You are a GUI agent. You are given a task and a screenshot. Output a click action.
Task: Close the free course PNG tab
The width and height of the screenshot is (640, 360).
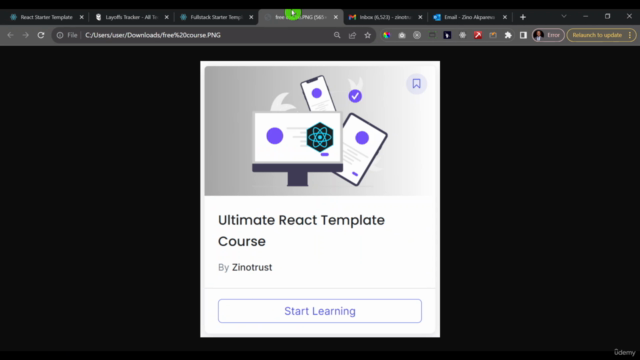pyautogui.click(x=336, y=17)
